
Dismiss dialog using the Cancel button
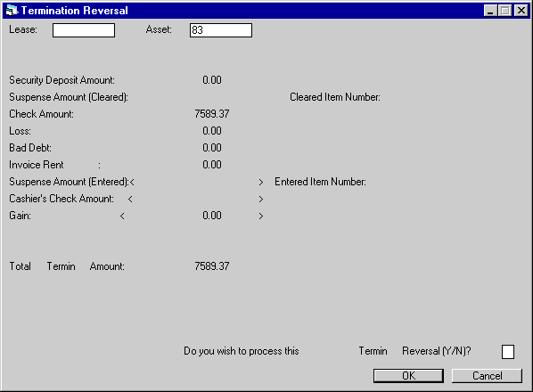tap(487, 376)
